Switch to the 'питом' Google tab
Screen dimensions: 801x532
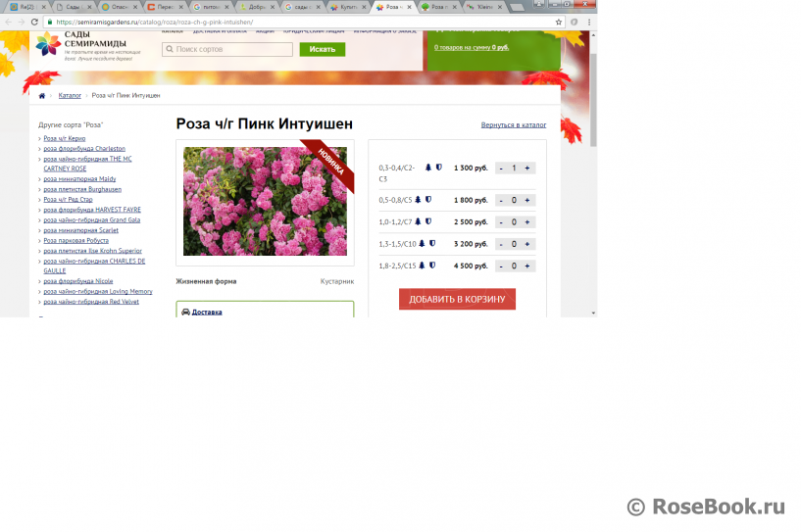[210, 7]
